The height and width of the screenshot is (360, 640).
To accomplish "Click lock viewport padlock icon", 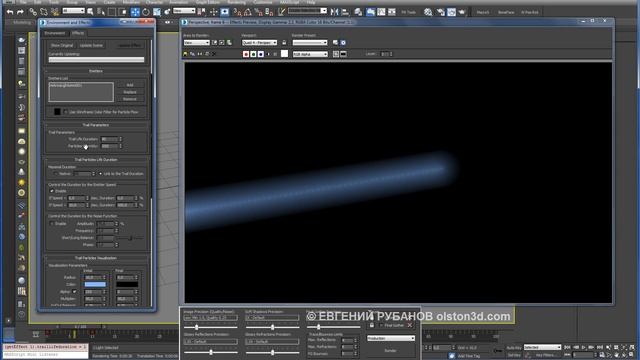I will pyautogui.click(x=284, y=42).
